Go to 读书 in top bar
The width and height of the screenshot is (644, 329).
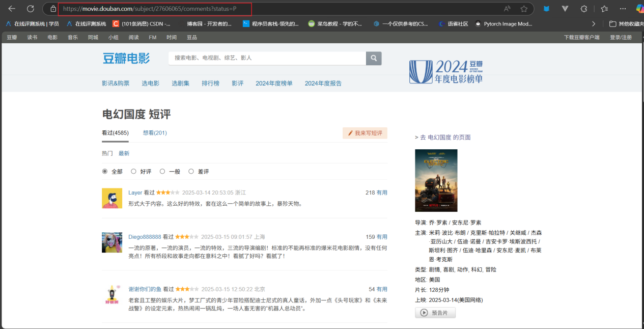tap(32, 37)
